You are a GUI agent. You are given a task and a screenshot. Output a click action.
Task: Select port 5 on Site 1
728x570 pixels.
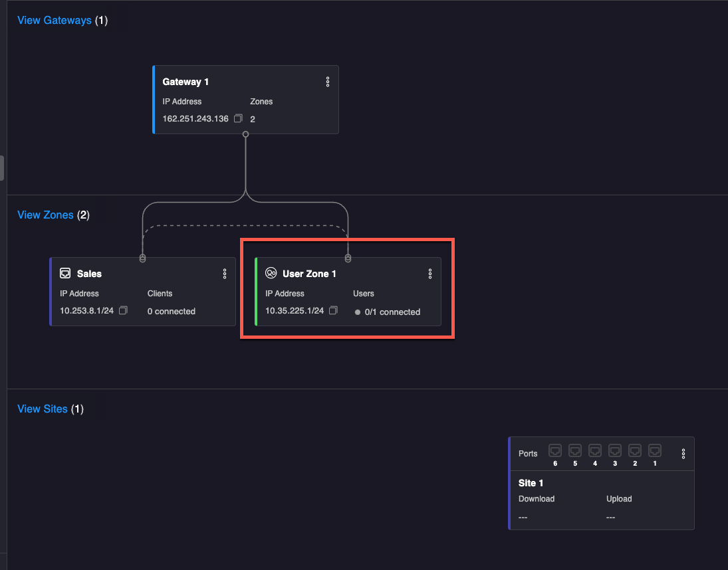tap(575, 450)
